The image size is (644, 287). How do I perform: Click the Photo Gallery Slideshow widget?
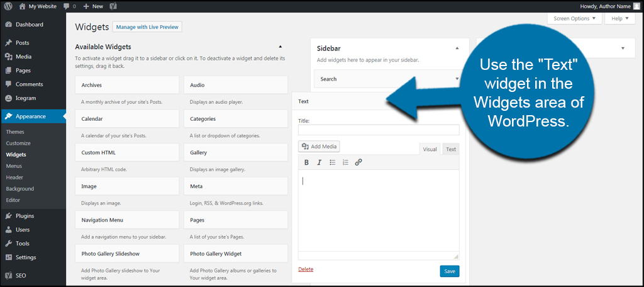127,254
